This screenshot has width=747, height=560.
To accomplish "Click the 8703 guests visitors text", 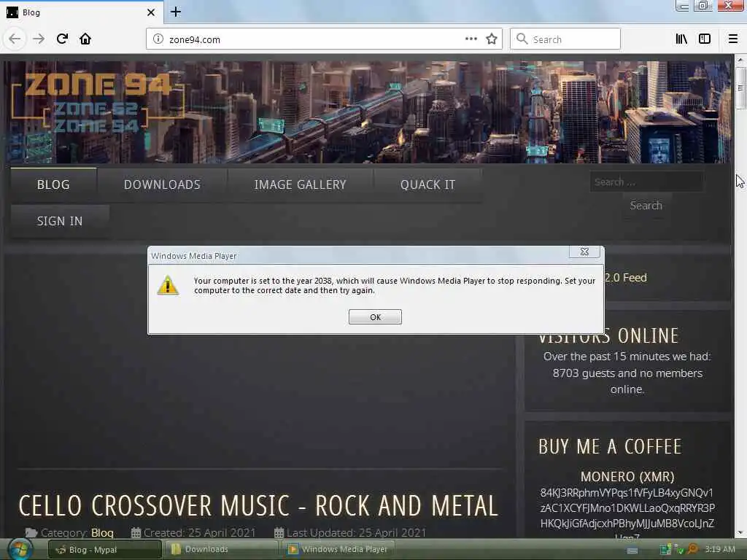I will (x=627, y=373).
